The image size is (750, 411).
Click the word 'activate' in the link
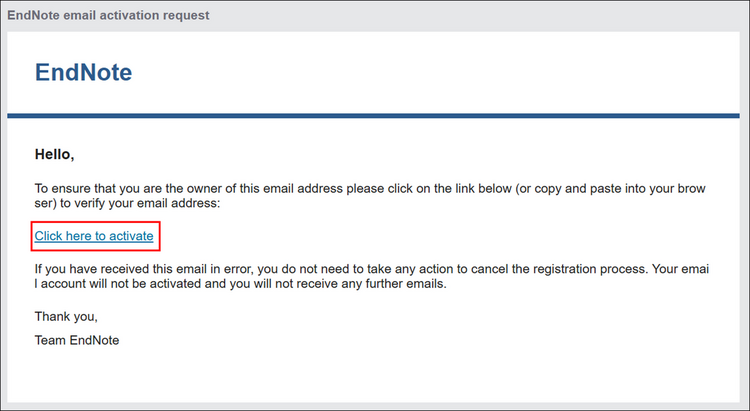pos(130,237)
